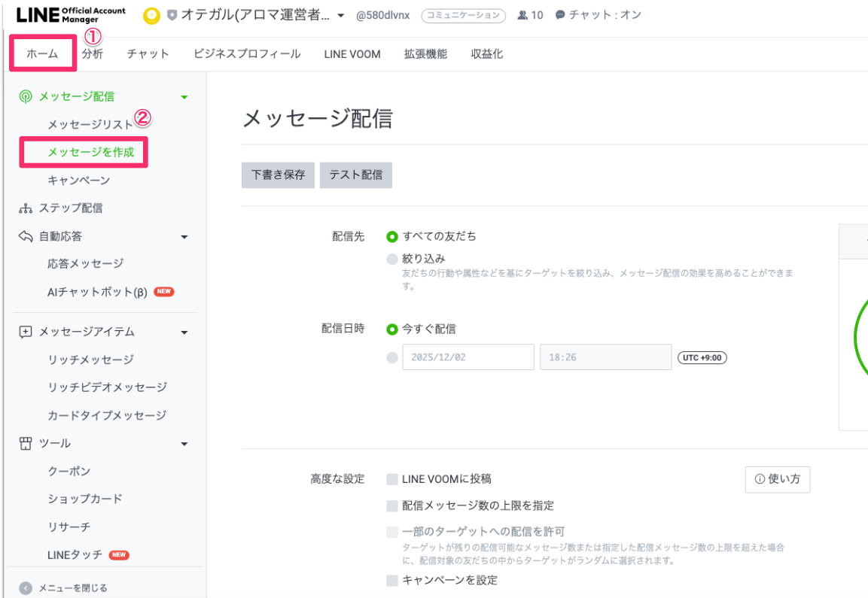Switch to the 分析 tab
Screen dimensions: 868x598
[93, 54]
